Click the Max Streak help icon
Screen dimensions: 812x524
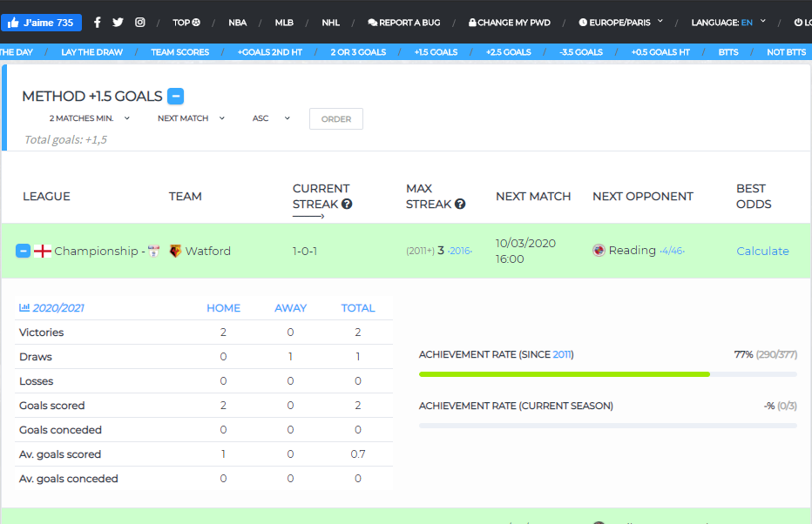point(460,204)
